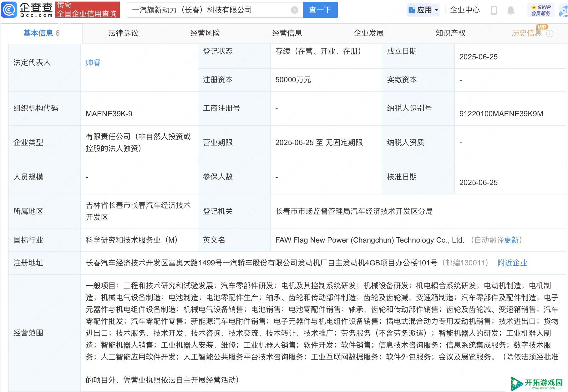This screenshot has height=392, width=568.
Task: Clear the search box with the X icon
Action: tap(294, 10)
